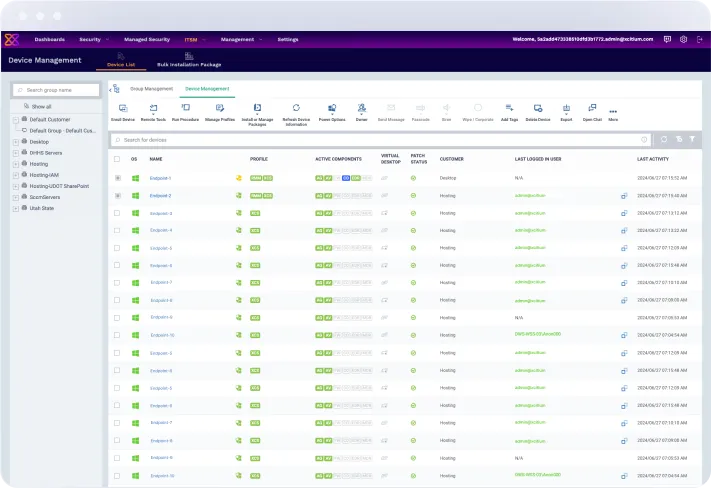Expand the DHHS Servers group node
711x488 pixels.
(16, 153)
